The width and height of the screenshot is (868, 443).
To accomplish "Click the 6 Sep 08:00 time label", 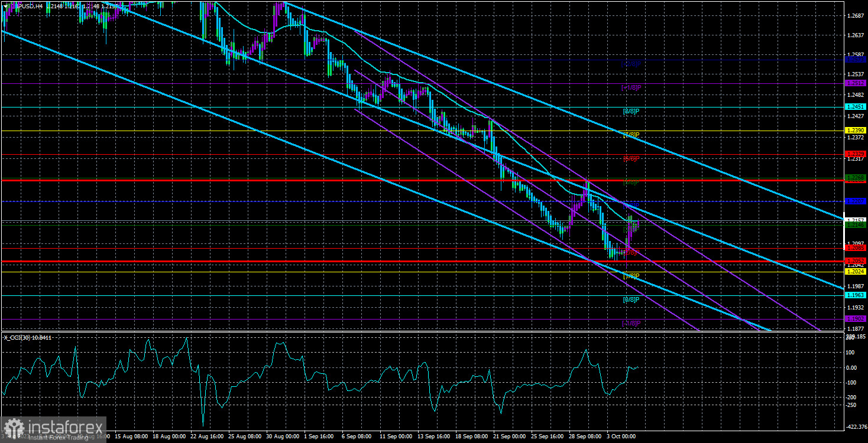I will tap(357, 437).
